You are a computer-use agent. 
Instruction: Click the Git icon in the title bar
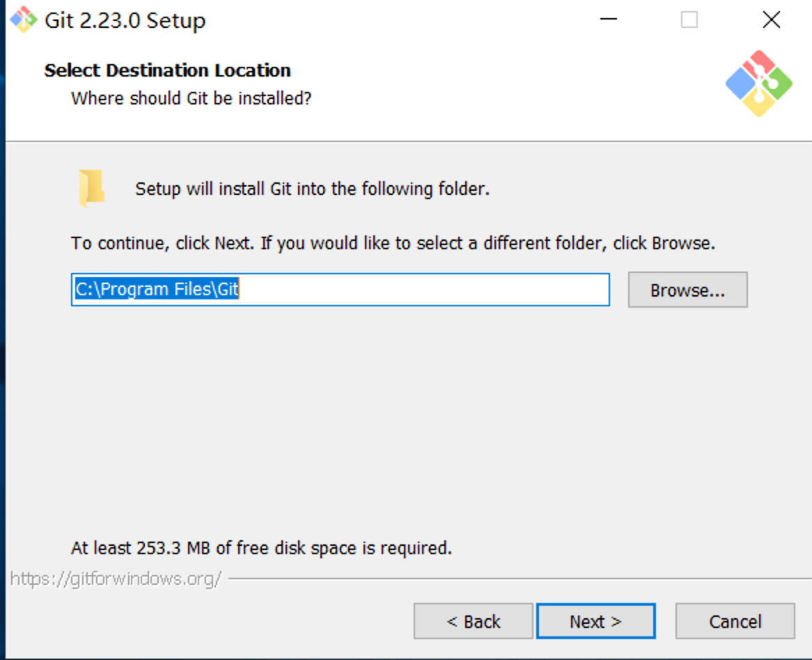click(23, 20)
